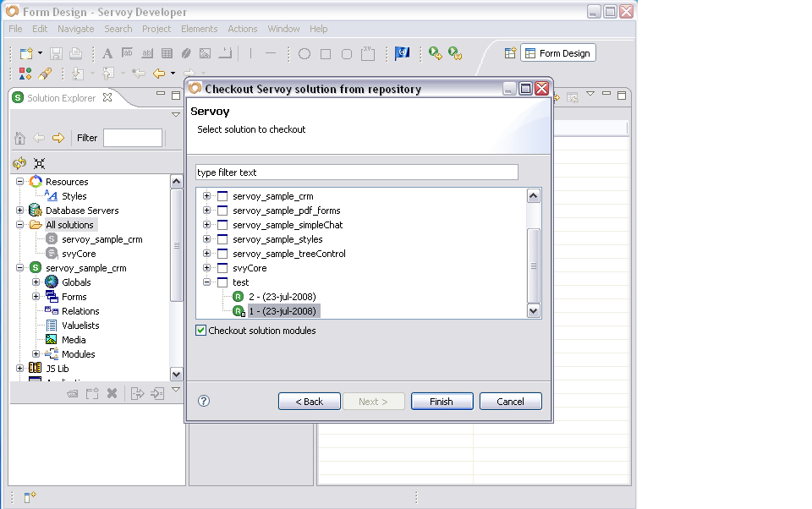Check the servoy_sample_crm checkbox in dialog

tap(222, 196)
